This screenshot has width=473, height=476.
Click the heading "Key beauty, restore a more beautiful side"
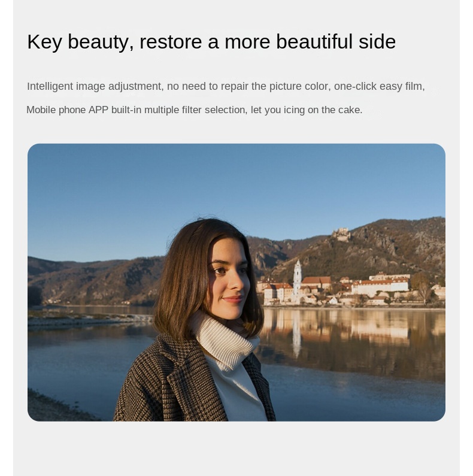[x=211, y=41]
